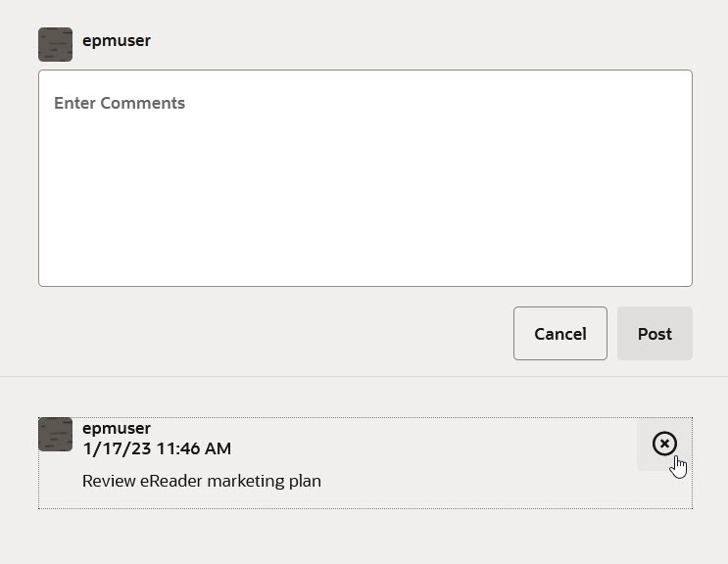Image resolution: width=728 pixels, height=564 pixels.
Task: Click the Enter Comments placeholder text
Action: point(120,103)
